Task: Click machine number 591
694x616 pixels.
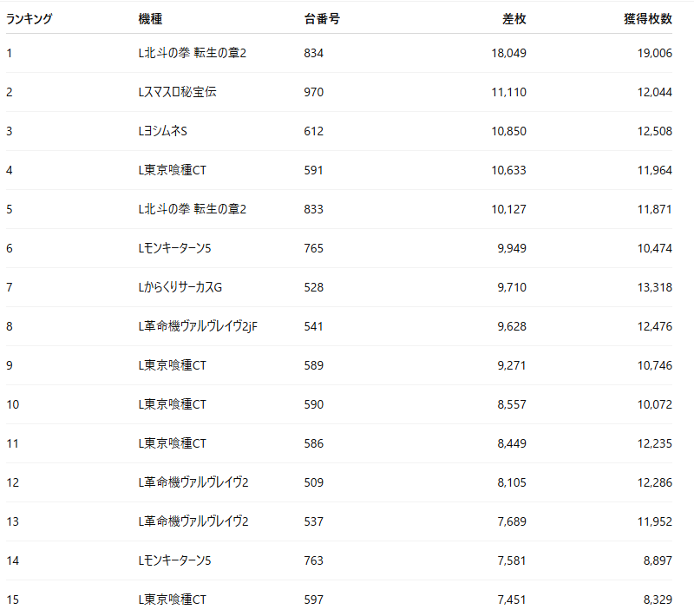Action: point(314,170)
